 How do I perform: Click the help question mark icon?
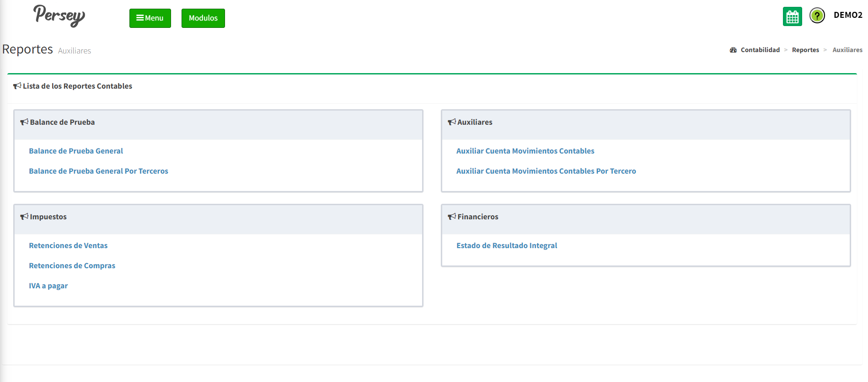817,16
